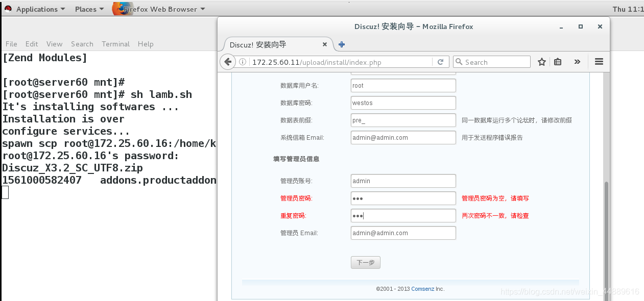Click the 填写管理员信息 section heading
Viewport: 644px width, 301px height.
tap(296, 159)
